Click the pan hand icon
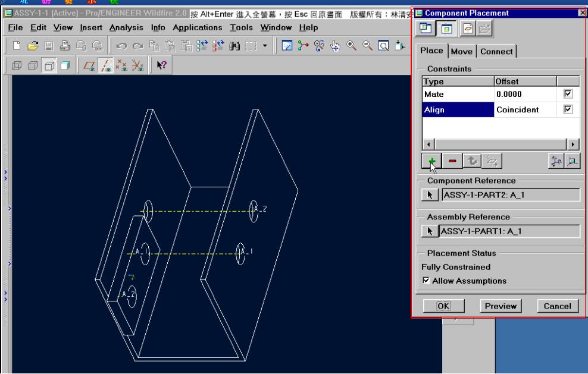The width and height of the screenshot is (588, 374). pos(335,46)
